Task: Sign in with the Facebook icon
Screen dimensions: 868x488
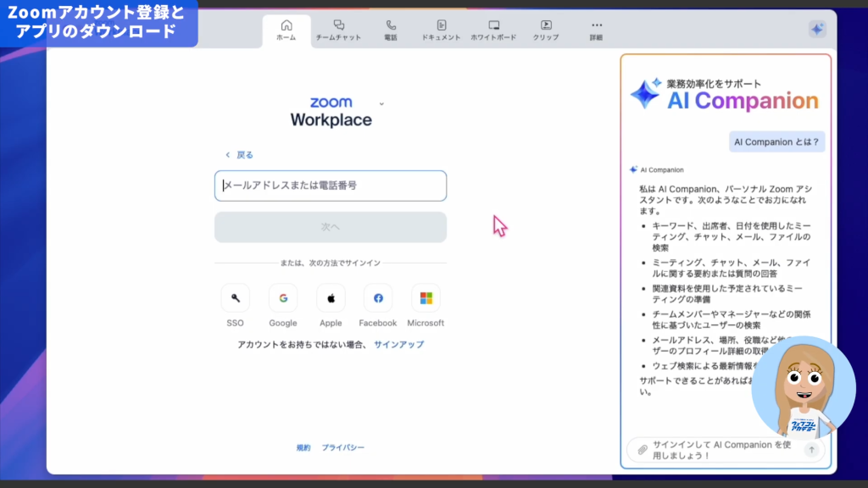Action: click(x=378, y=298)
